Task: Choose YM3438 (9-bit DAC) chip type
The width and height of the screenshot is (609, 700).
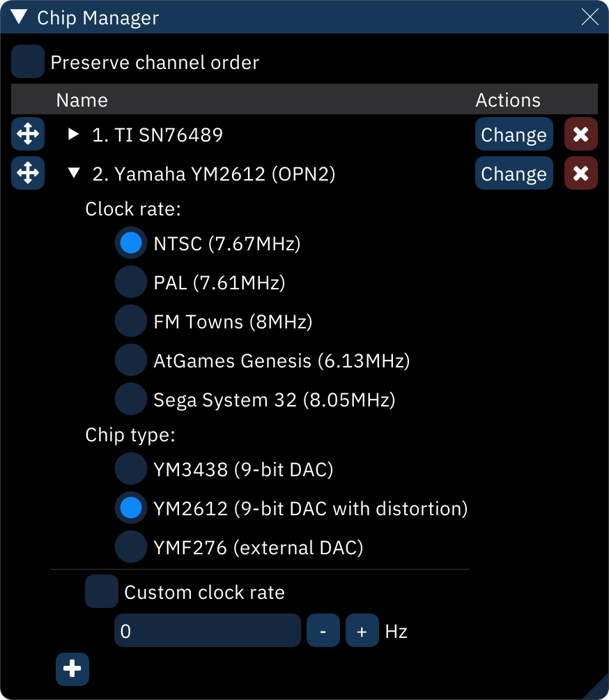Action: coord(130,469)
